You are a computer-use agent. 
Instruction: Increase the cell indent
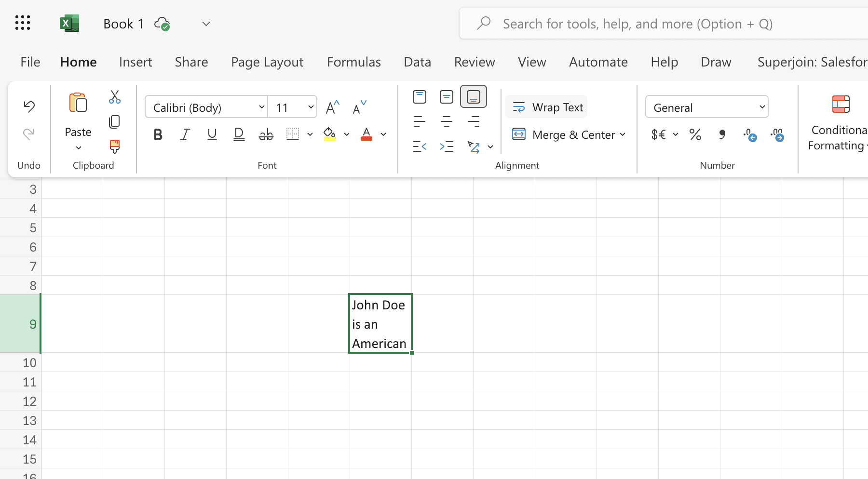447,146
